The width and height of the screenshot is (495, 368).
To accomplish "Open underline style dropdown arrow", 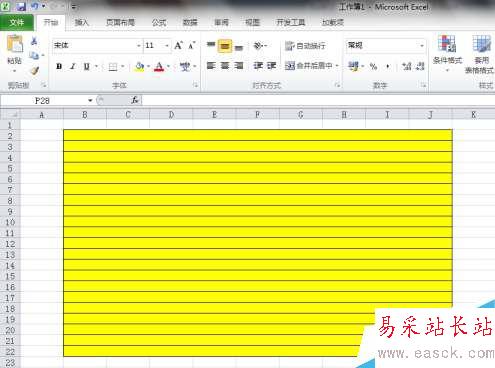I will (x=96, y=66).
